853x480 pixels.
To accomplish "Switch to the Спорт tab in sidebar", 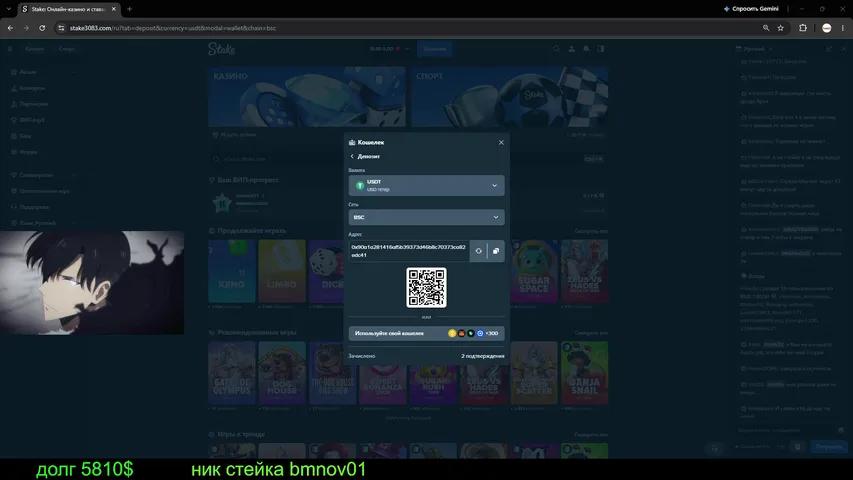I will [x=66, y=48].
